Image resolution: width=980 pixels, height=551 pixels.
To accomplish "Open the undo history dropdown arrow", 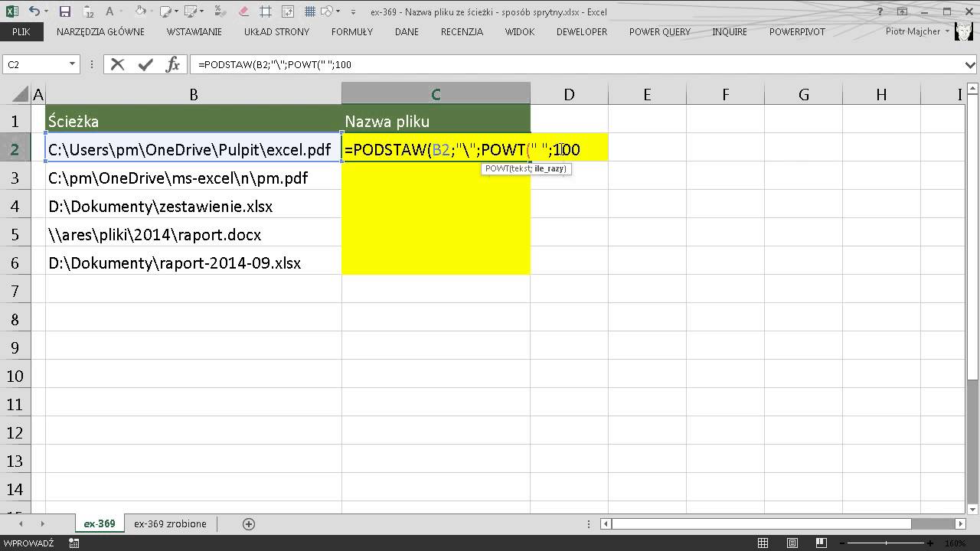I will pyautogui.click(x=47, y=11).
